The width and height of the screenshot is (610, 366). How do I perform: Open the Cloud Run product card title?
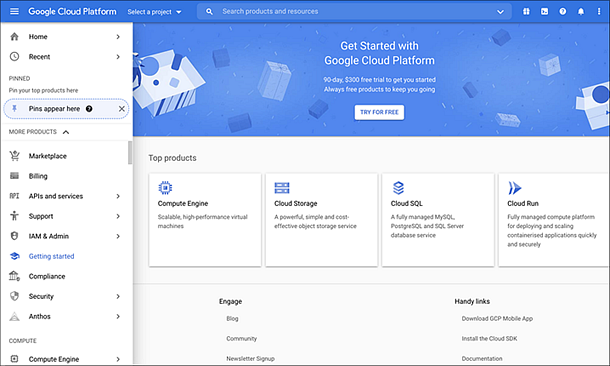[x=523, y=203]
